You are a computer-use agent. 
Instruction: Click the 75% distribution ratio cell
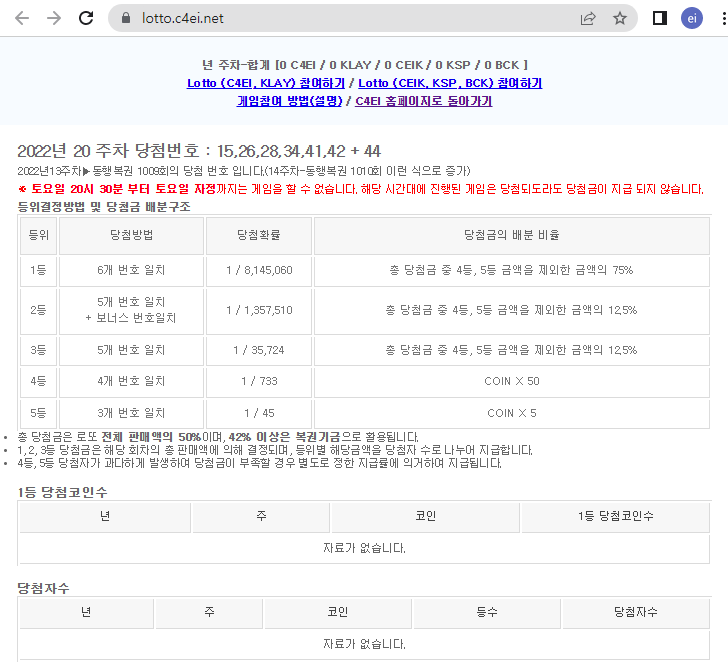coord(512,271)
